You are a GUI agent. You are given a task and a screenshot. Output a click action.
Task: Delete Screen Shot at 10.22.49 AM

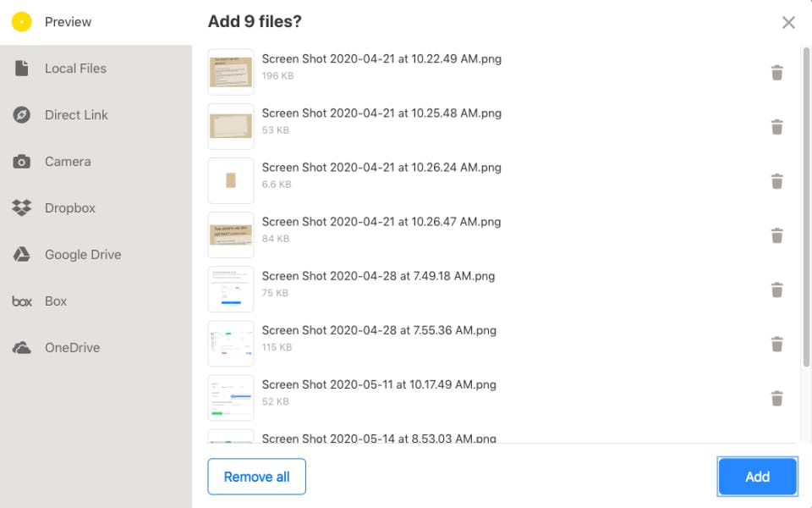(x=778, y=73)
